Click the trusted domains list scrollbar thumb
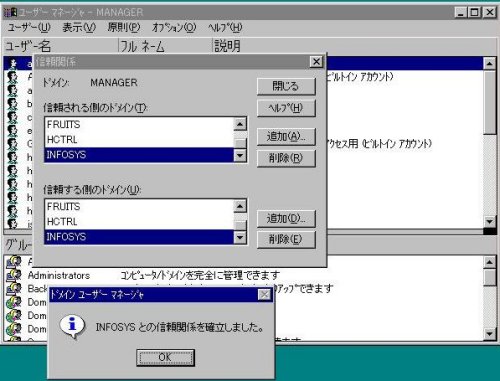The image size is (500, 381). [240, 143]
